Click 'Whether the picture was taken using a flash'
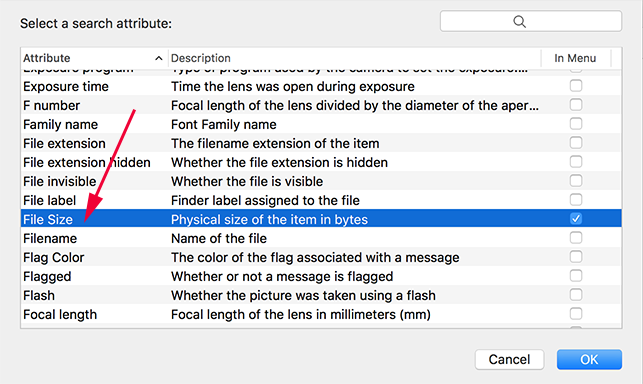643x384 pixels. (303, 295)
